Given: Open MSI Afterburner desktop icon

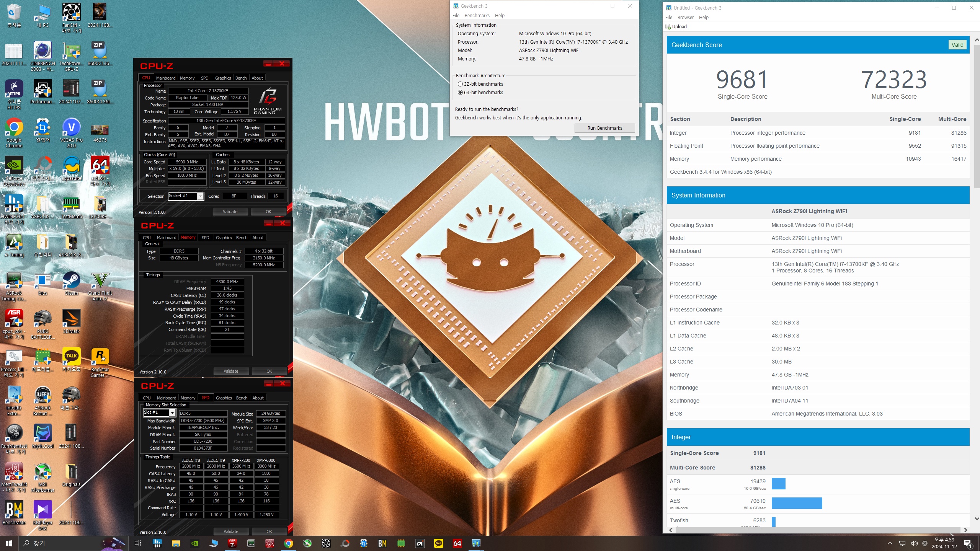Looking at the screenshot, I should [x=42, y=477].
